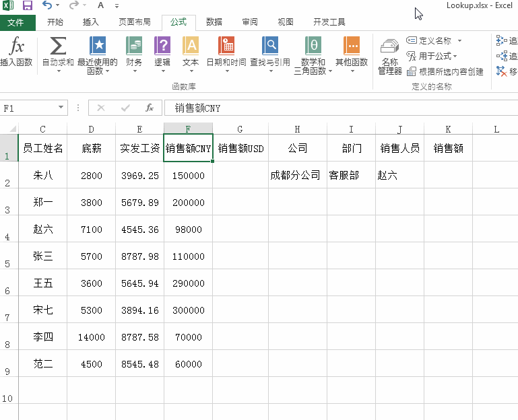
Task: Click the AutoSum sigma icon
Action: tap(58, 46)
